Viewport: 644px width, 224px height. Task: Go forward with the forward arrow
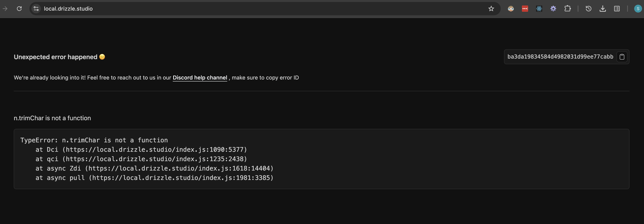pos(5,9)
